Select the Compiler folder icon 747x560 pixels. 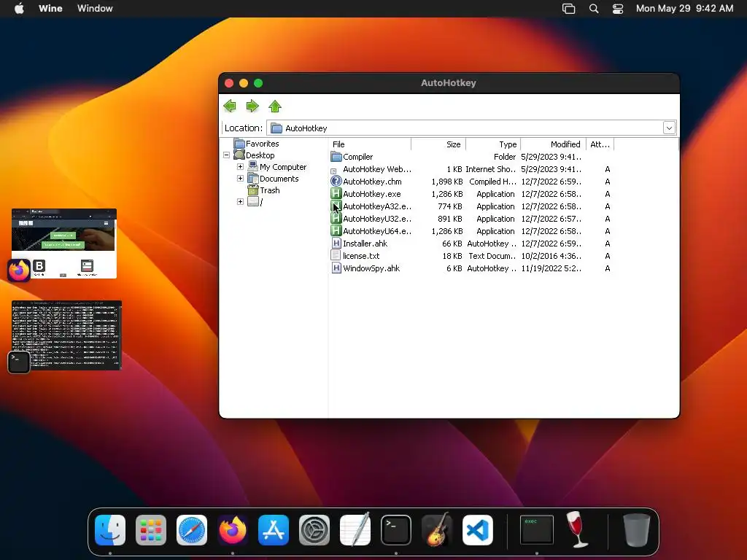click(x=336, y=157)
